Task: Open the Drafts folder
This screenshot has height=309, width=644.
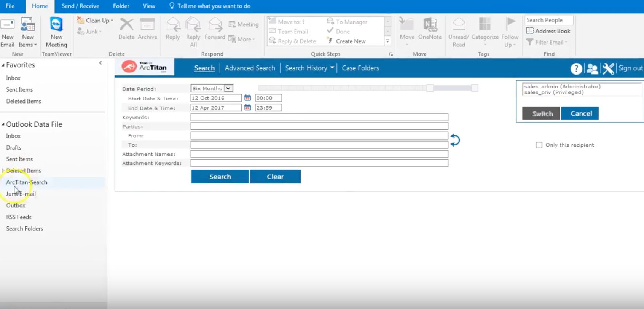Action: point(14,148)
